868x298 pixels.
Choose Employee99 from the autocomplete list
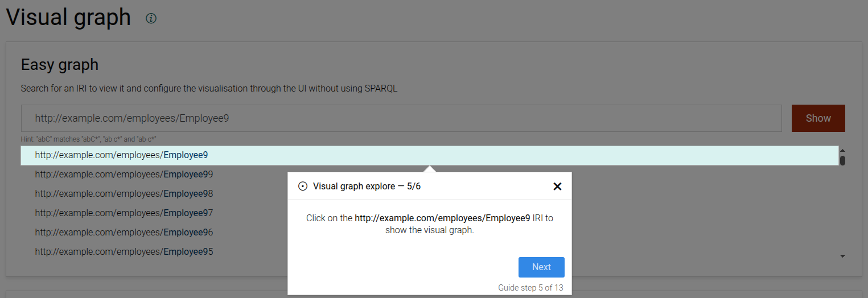tap(124, 174)
